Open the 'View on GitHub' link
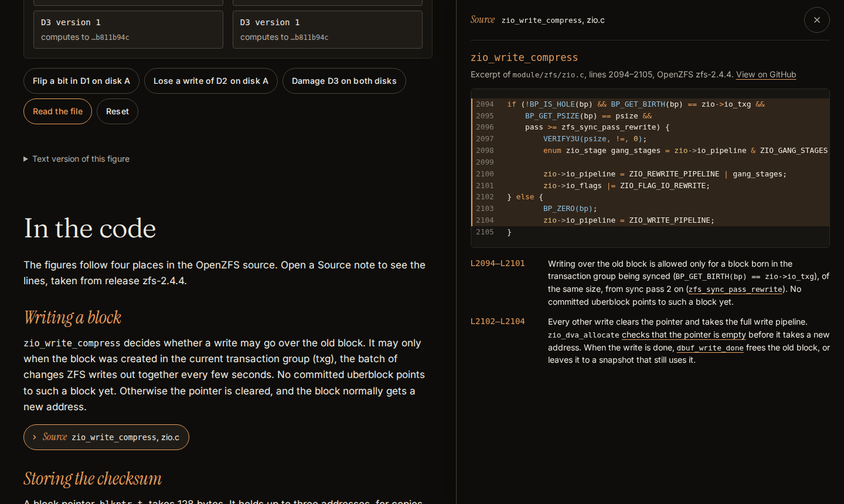Image resolution: width=844 pixels, height=504 pixels. [766, 74]
